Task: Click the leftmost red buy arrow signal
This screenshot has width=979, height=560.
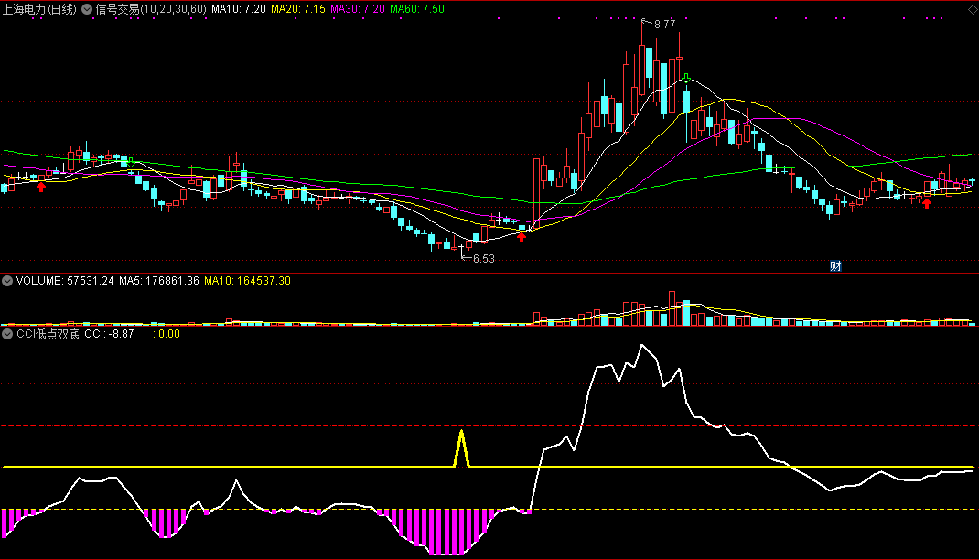Action: tap(41, 187)
